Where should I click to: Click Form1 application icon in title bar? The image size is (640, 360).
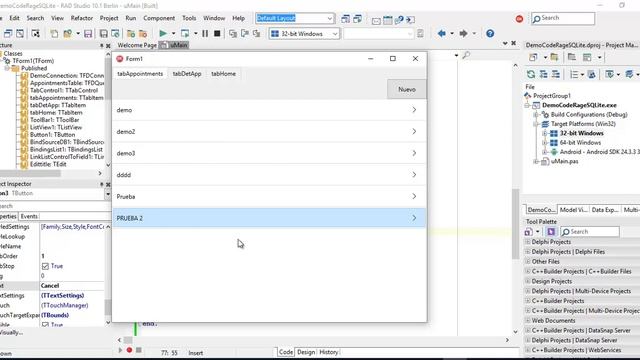(120, 59)
